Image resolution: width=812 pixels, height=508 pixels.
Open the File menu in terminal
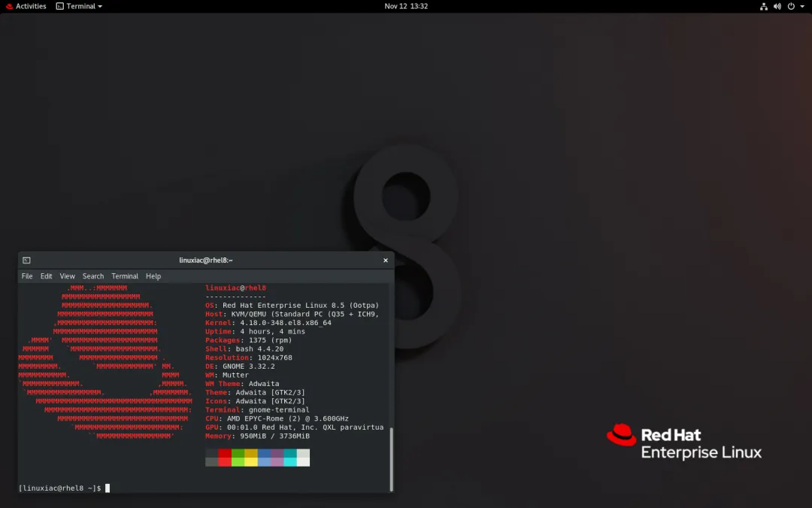[27, 276]
